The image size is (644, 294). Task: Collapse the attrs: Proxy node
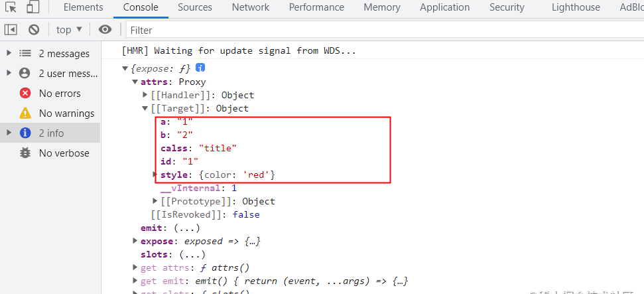pos(135,82)
